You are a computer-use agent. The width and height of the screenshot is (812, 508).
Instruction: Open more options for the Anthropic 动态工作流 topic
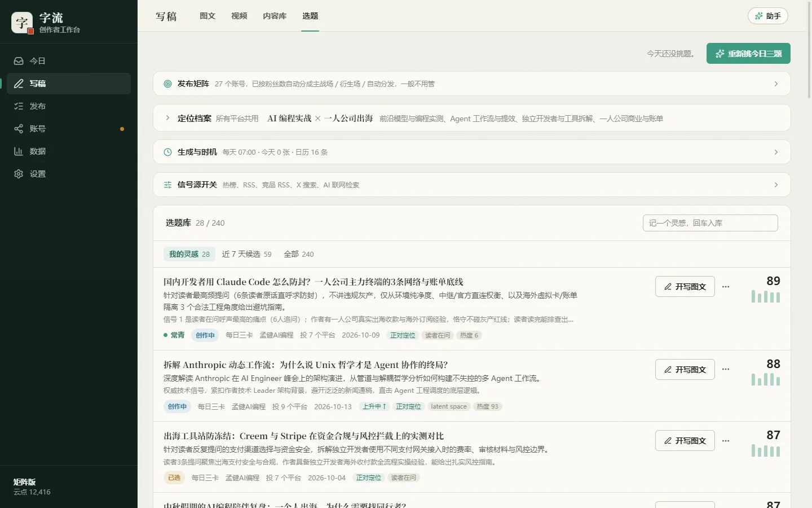point(726,369)
